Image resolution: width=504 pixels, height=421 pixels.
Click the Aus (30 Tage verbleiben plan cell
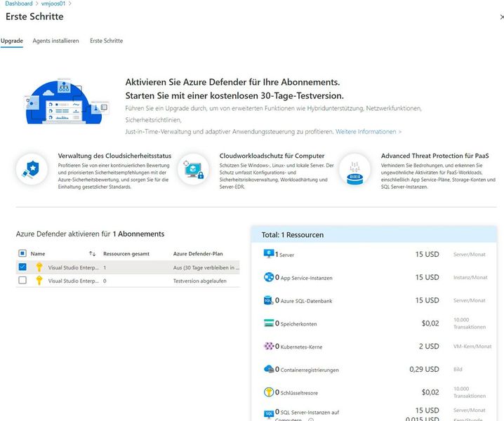pos(206,267)
